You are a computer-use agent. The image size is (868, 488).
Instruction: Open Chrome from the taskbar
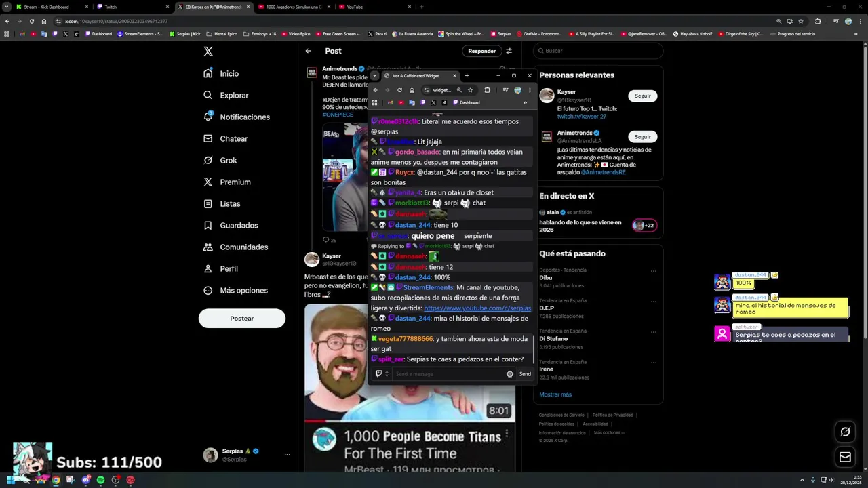[x=56, y=480]
